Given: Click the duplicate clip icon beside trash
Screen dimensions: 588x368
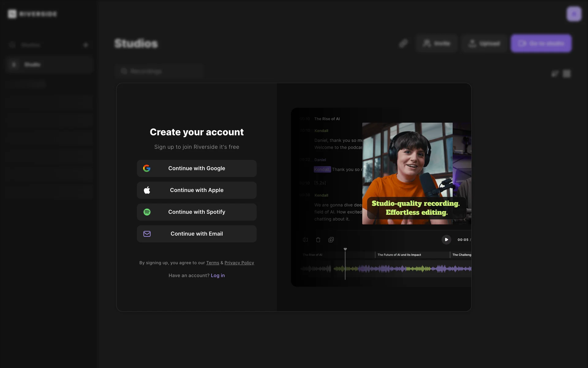Looking at the screenshot, I should pos(331,240).
